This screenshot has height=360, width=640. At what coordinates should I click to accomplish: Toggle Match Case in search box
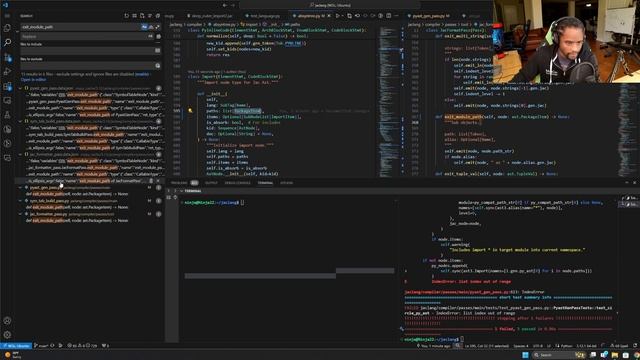pos(144,27)
